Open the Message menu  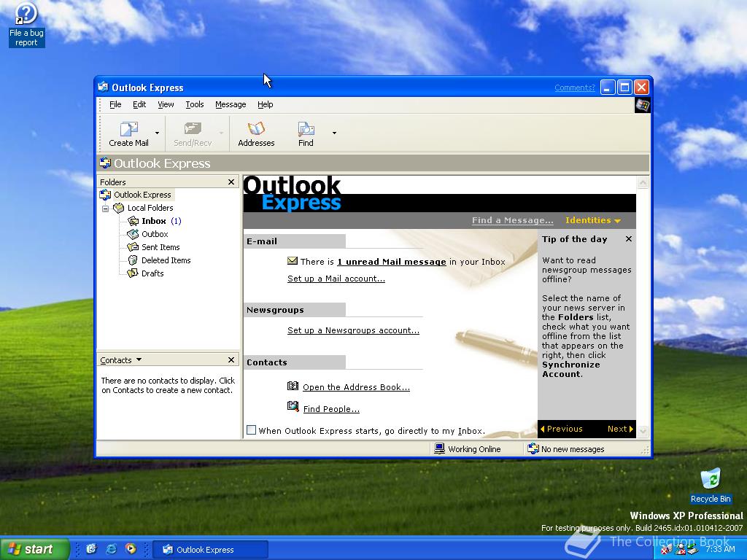pyautogui.click(x=231, y=104)
